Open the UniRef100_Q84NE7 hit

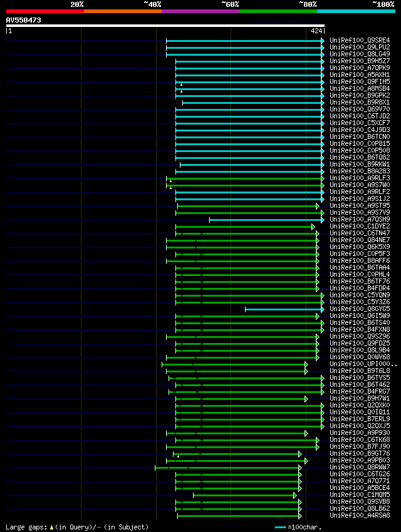360,240
